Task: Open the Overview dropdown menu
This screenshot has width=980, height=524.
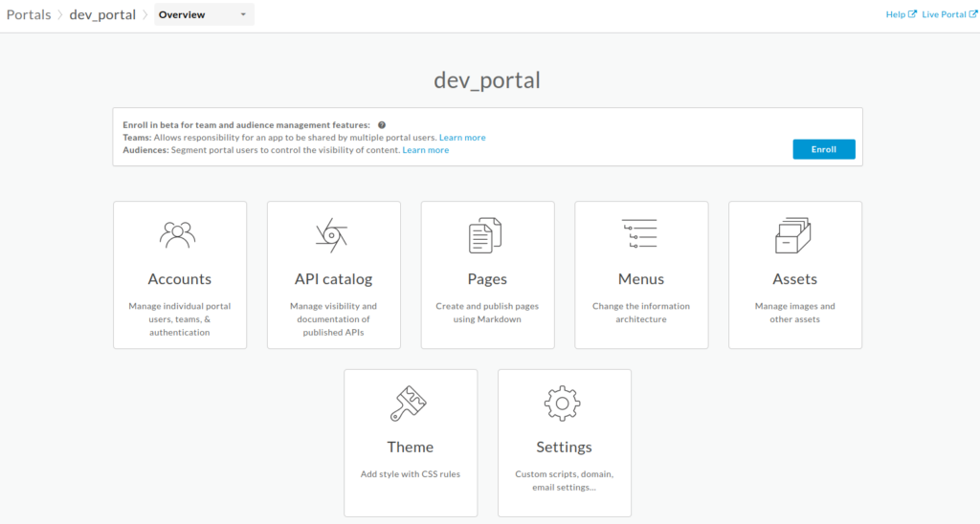Action: coord(204,14)
